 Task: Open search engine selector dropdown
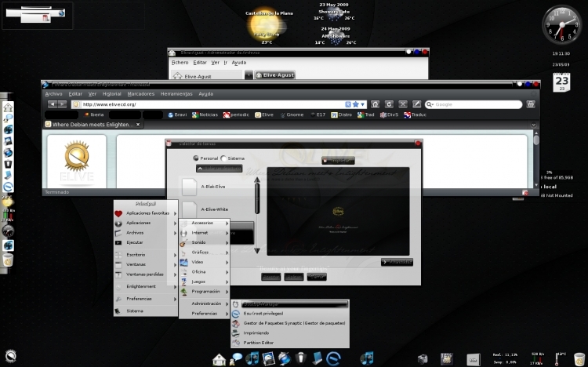click(x=430, y=104)
